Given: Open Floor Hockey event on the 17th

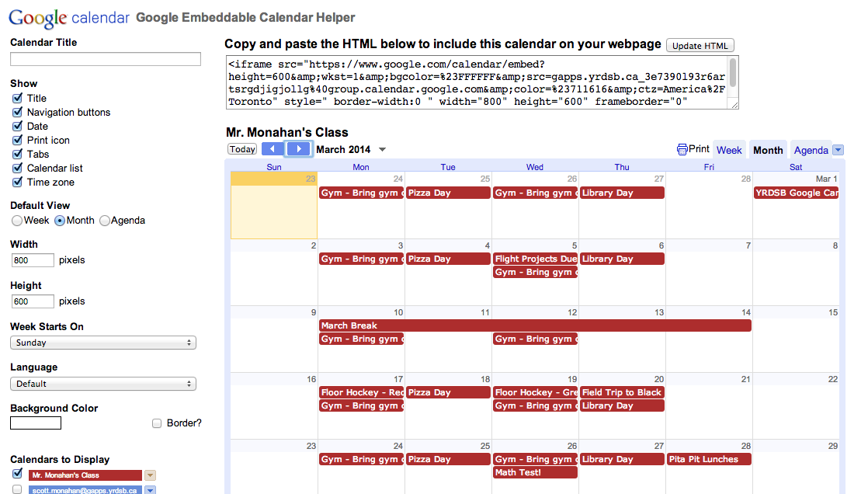Looking at the screenshot, I should pos(362,392).
